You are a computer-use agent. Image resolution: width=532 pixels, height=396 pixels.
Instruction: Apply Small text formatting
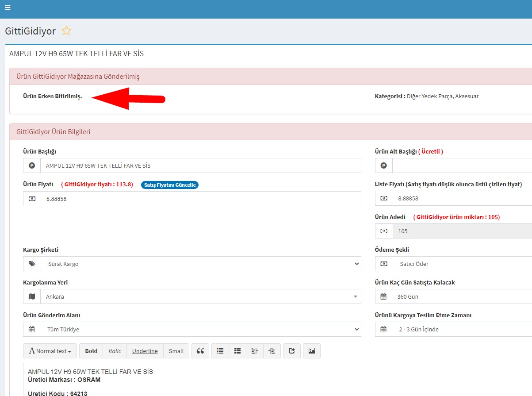click(176, 351)
